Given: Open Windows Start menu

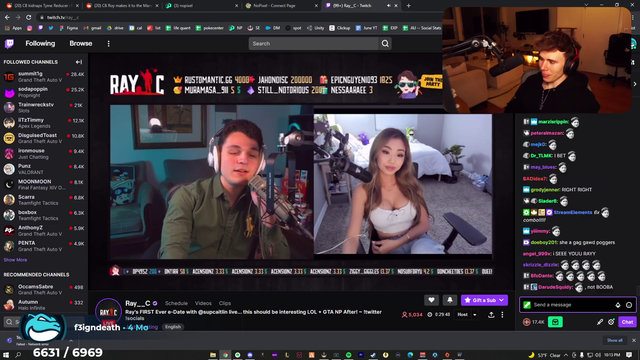Looking at the screenshot, I should [6, 355].
